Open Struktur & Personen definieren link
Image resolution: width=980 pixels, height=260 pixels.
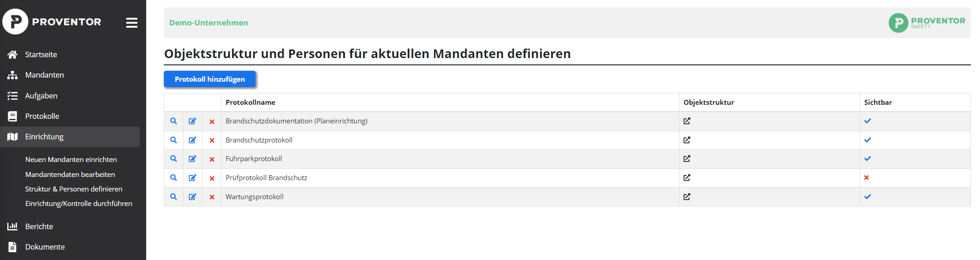pos(74,189)
